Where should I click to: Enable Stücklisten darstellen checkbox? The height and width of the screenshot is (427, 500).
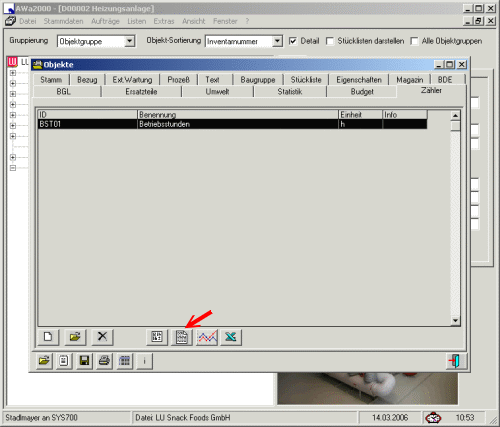click(330, 41)
